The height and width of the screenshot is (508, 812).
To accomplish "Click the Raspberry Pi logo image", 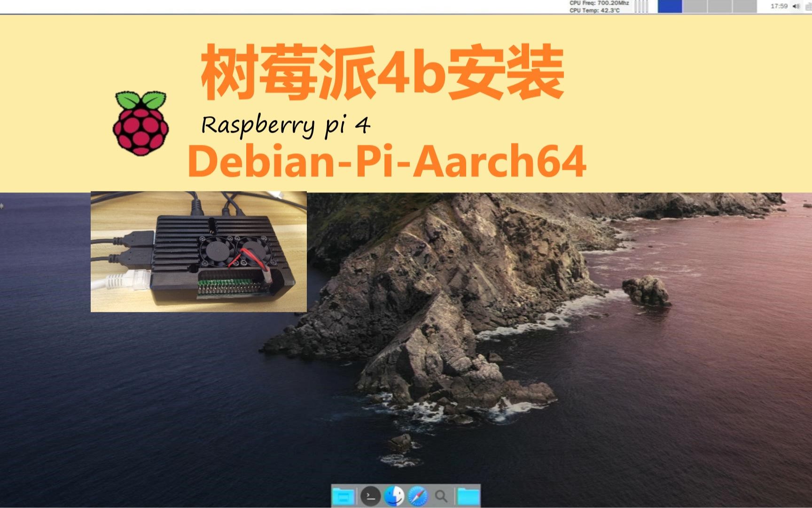I will click(x=141, y=123).
